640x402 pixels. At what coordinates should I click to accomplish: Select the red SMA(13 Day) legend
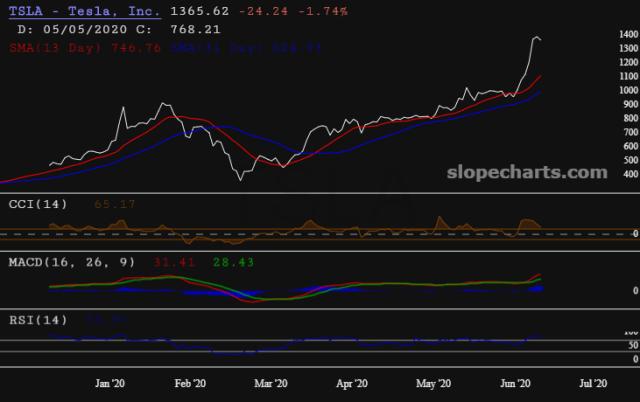(85, 48)
